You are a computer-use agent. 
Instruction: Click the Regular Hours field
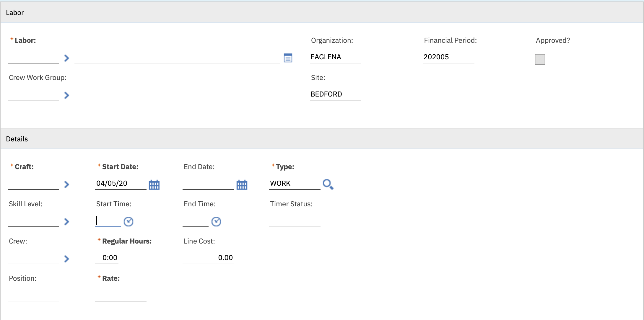[x=107, y=258]
